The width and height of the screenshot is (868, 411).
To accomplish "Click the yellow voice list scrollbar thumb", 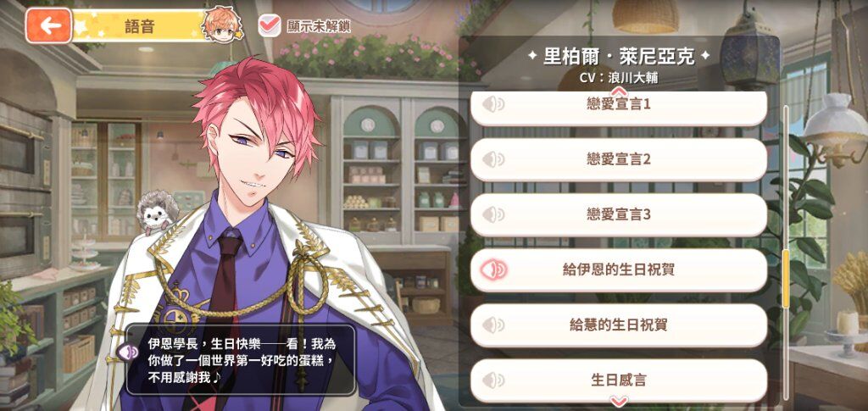I will (786, 278).
